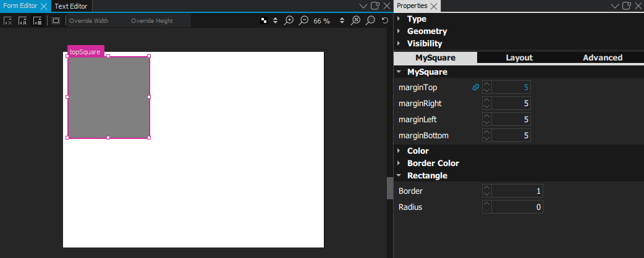
Task: Select the no-snapping mode icon
Action: (x=8, y=20)
